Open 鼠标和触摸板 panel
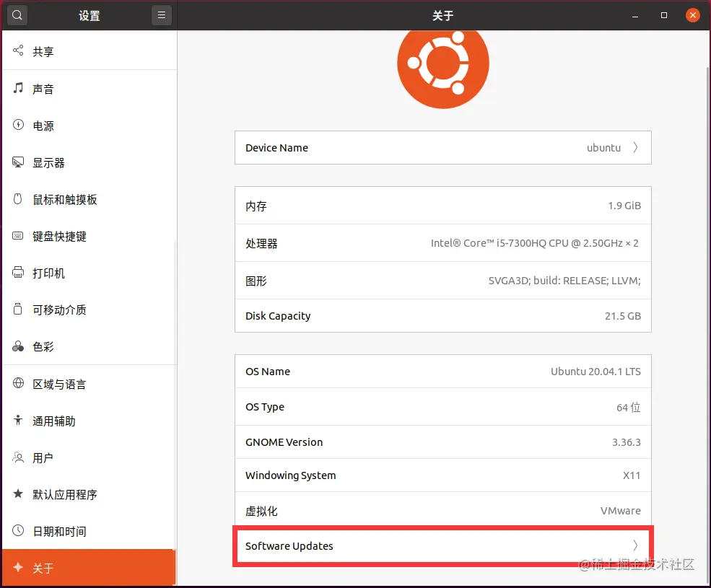Screen dimensions: 711x588 [x=90, y=199]
